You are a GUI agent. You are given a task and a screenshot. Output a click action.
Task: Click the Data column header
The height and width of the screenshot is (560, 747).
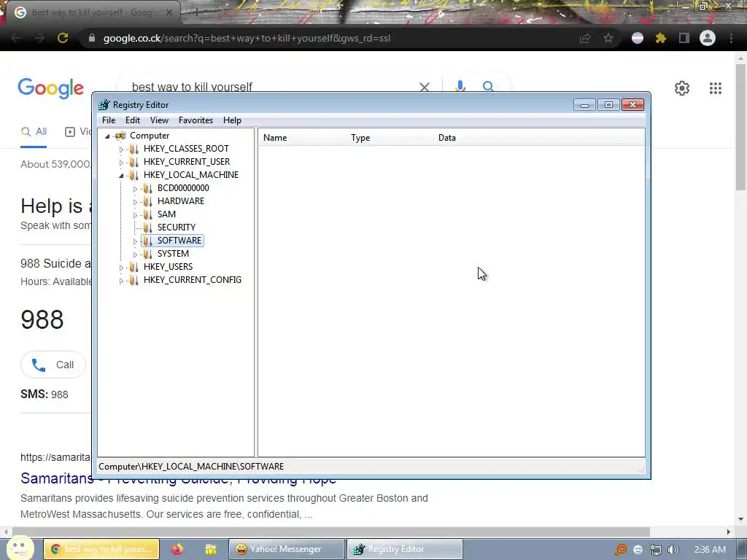pyautogui.click(x=539, y=138)
